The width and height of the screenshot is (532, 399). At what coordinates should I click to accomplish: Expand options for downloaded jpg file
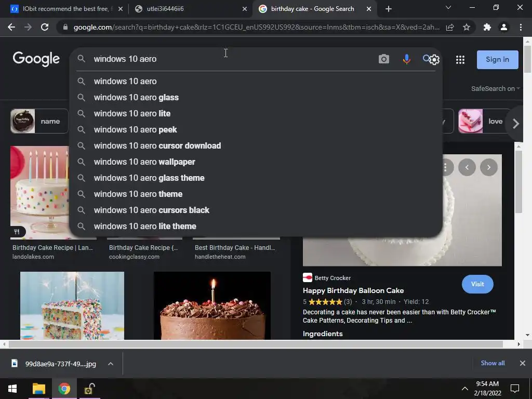(x=111, y=364)
